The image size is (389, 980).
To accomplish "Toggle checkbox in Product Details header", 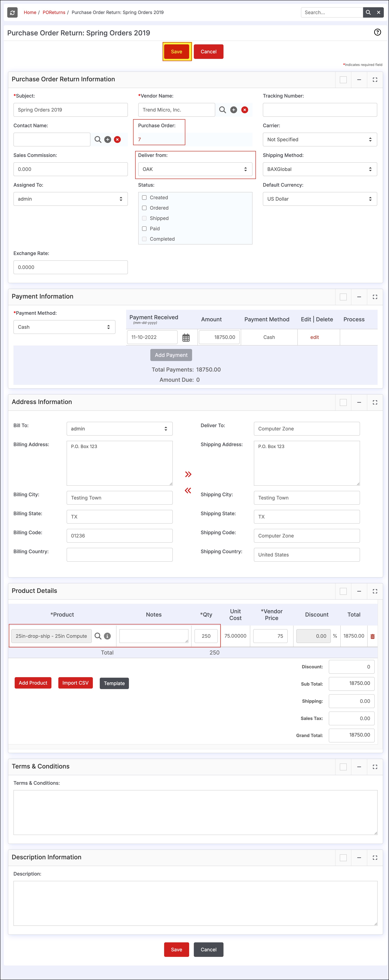I will (343, 591).
